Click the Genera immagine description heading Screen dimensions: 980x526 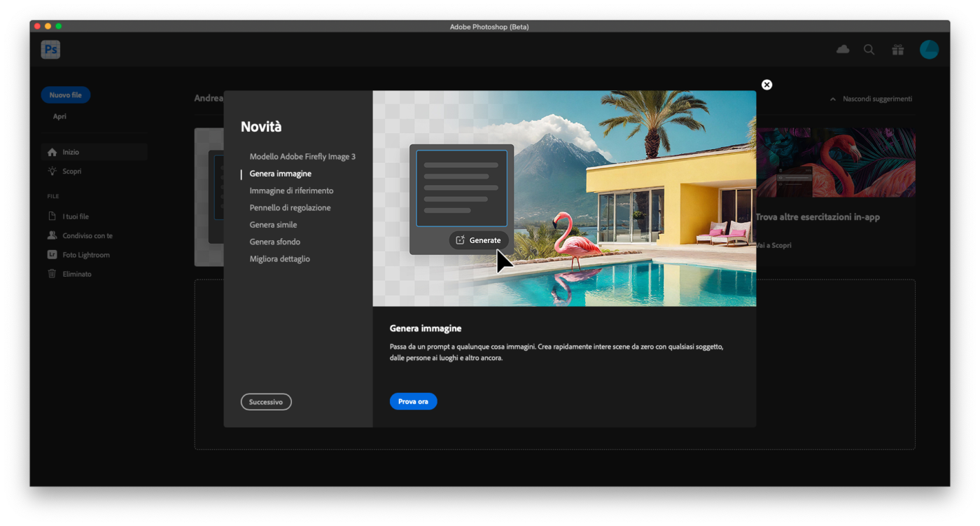click(x=426, y=328)
